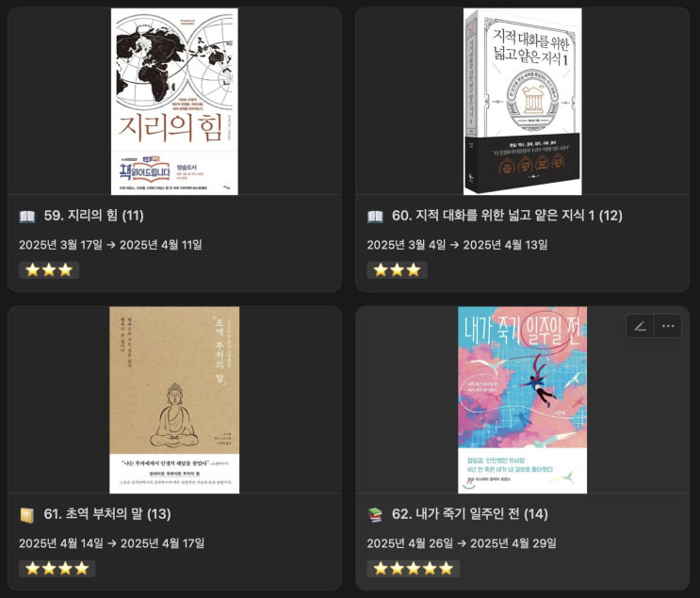700x598 pixels.
Task: Click the open book icon beside 60. 지적 대화를 위한
Action: (375, 217)
